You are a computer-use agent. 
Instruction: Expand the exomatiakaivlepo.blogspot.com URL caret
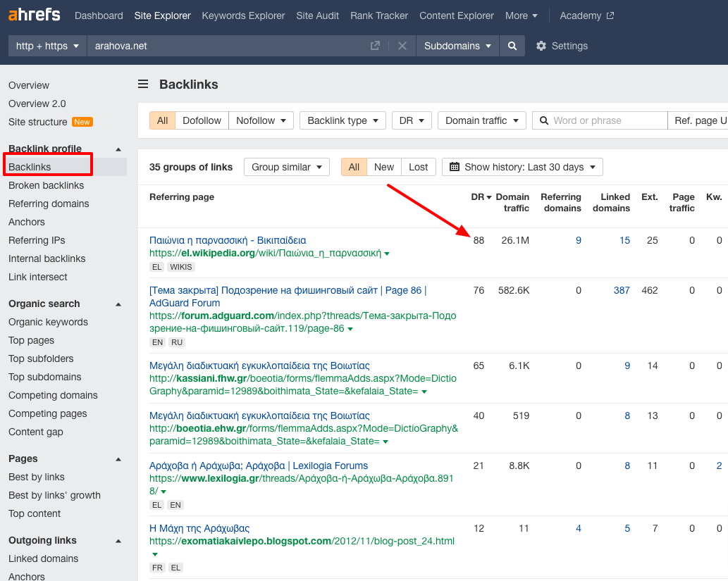[154, 554]
